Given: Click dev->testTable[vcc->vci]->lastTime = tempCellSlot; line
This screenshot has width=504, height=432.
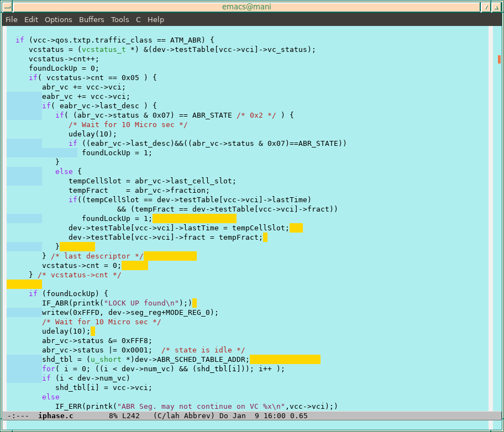Looking at the screenshot, I should click(179, 228).
